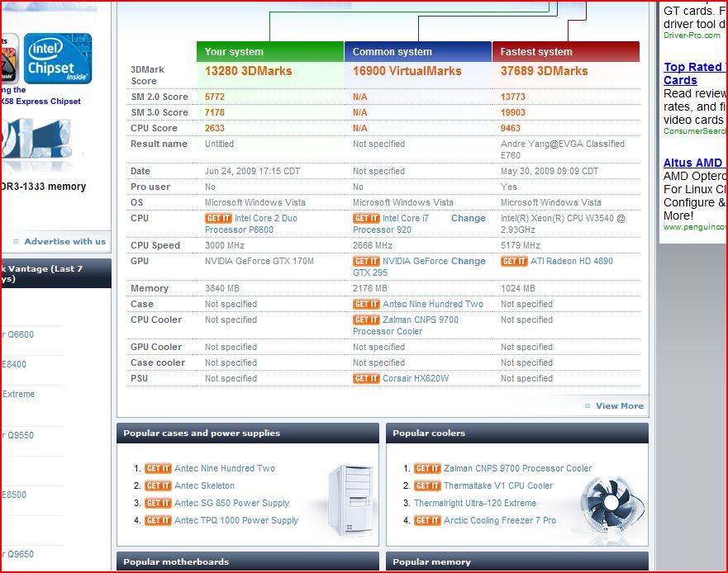Select the Common system column header
Viewport: 728px width, 573px height.
(418, 51)
